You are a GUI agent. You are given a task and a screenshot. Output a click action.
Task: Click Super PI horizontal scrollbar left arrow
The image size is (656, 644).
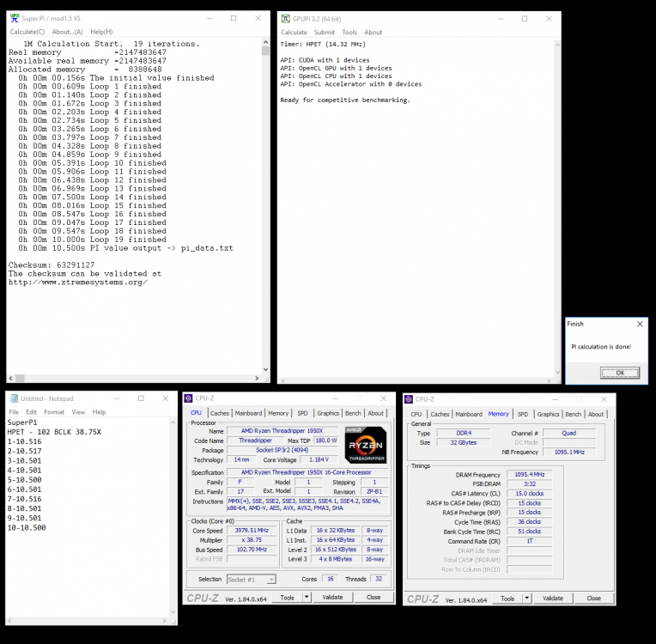point(11,378)
